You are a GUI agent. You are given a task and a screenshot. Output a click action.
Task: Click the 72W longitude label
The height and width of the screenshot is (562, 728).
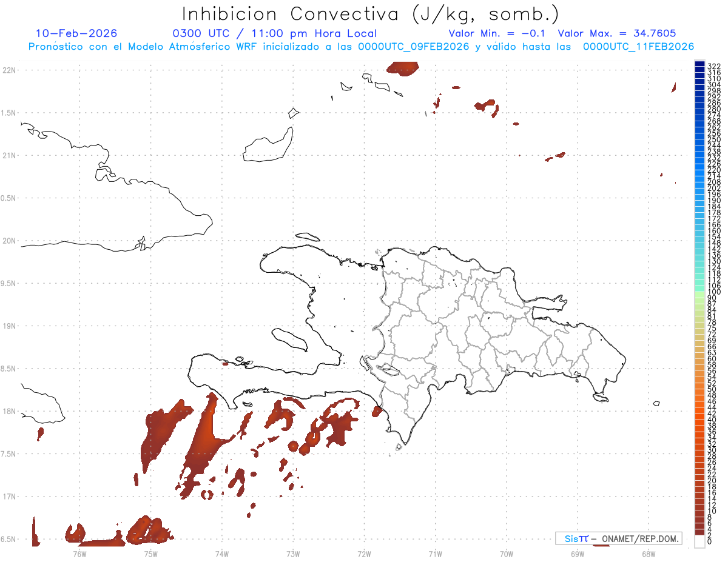coord(364,554)
